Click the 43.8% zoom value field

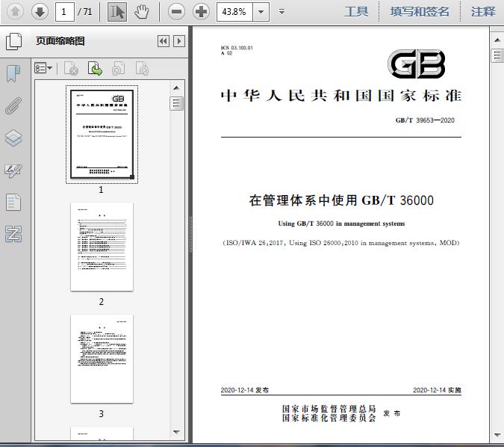pos(234,12)
